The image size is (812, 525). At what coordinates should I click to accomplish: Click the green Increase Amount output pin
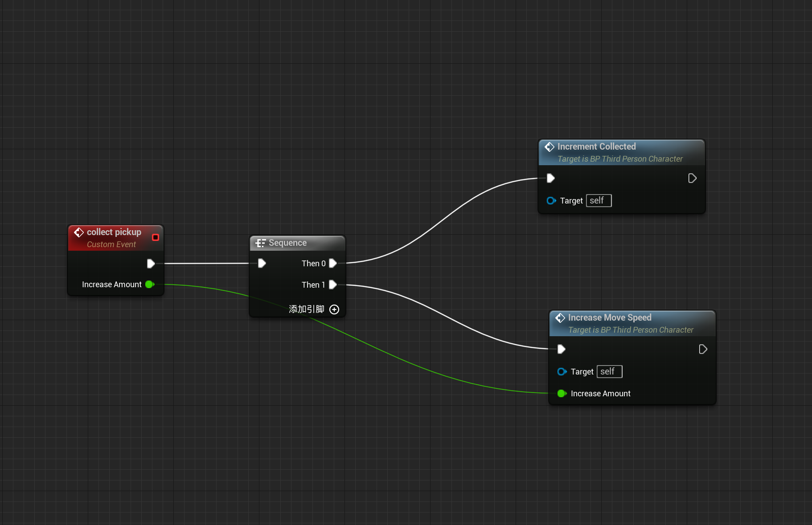point(149,285)
